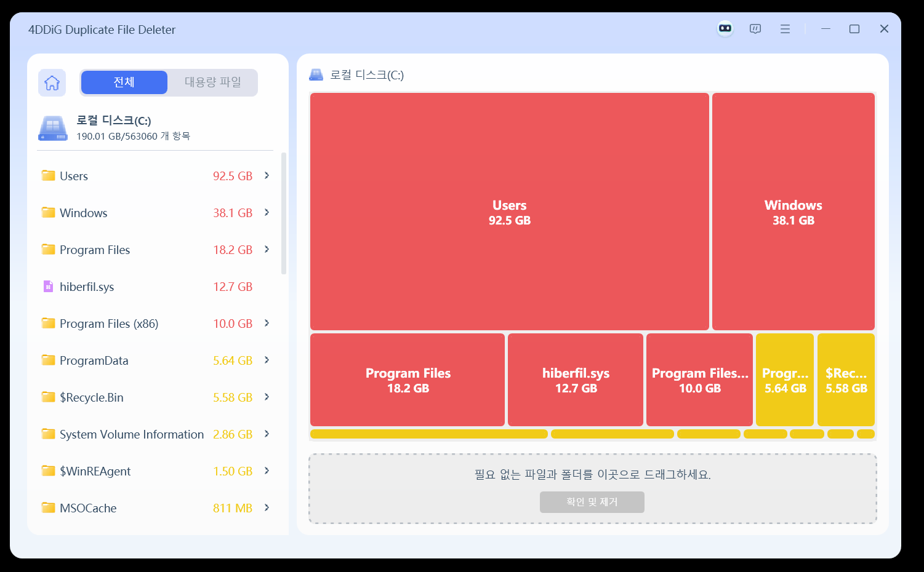The width and height of the screenshot is (924, 572).
Task: Open the feedback chat icon
Action: [x=755, y=29]
